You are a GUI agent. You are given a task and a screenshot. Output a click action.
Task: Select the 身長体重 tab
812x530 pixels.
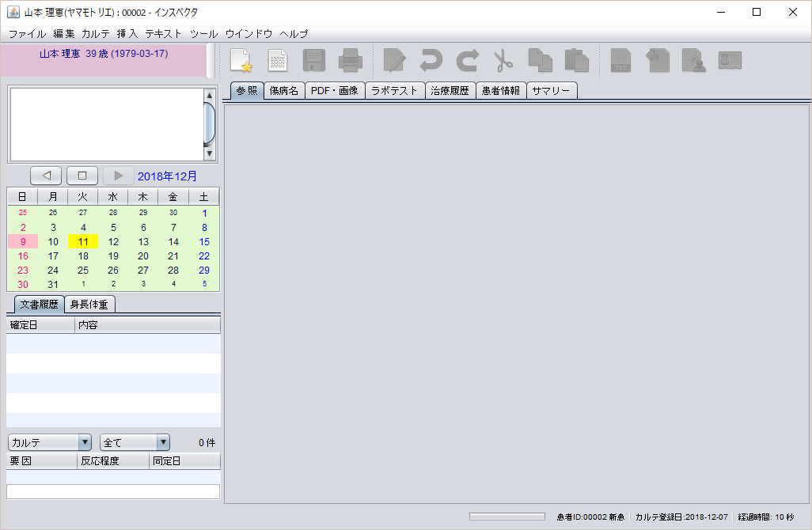[89, 305]
